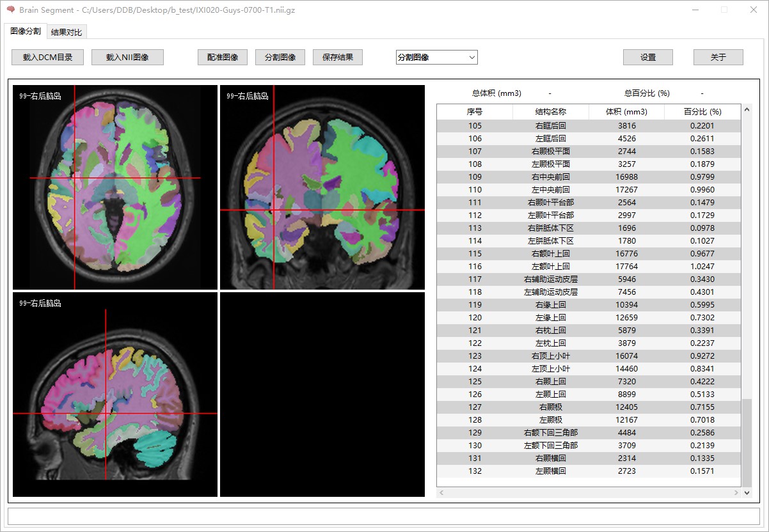
Task: Click the 左枕上回 table cell
Action: (x=551, y=343)
